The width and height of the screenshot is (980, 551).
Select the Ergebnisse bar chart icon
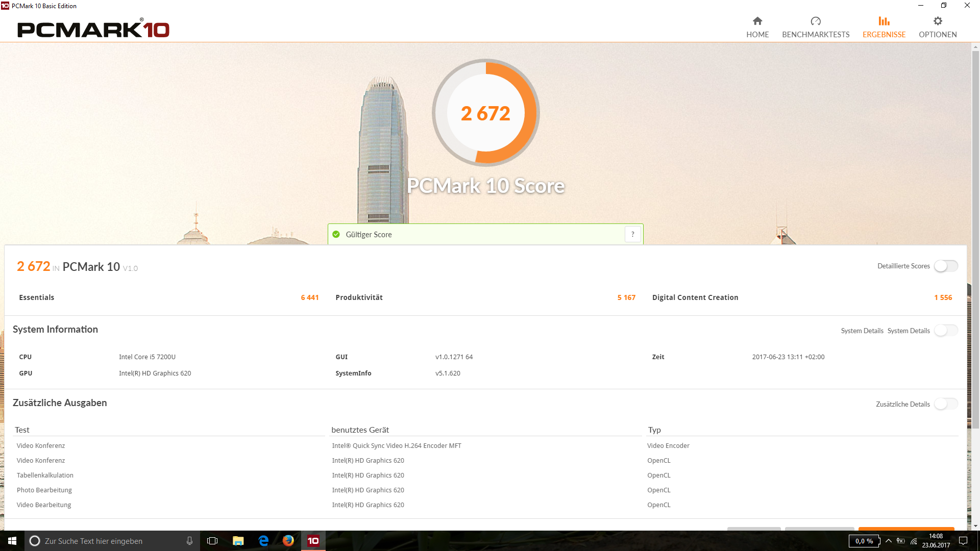pyautogui.click(x=884, y=21)
